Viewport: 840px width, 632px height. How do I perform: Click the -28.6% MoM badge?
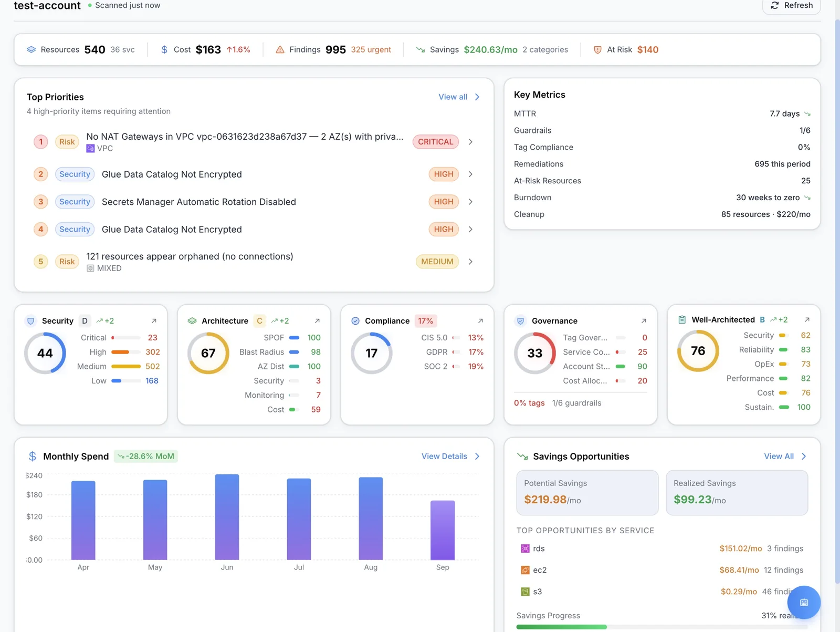point(146,457)
